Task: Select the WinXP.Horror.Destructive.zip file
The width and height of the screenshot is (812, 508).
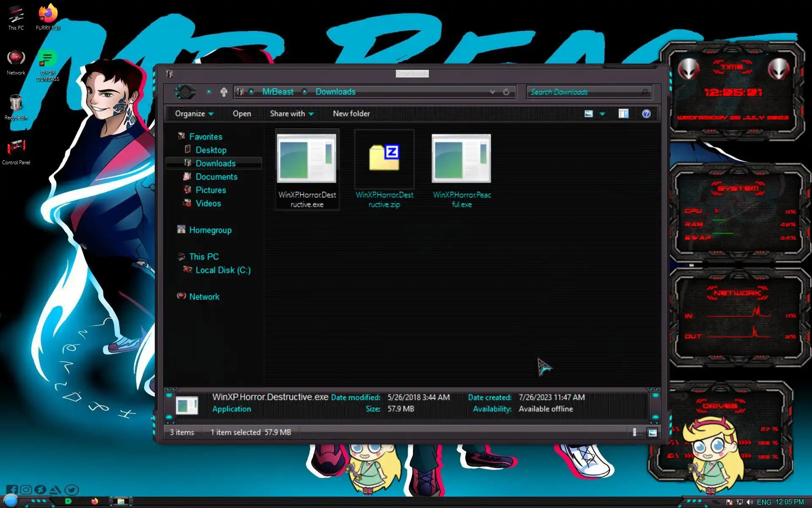Action: tap(384, 169)
